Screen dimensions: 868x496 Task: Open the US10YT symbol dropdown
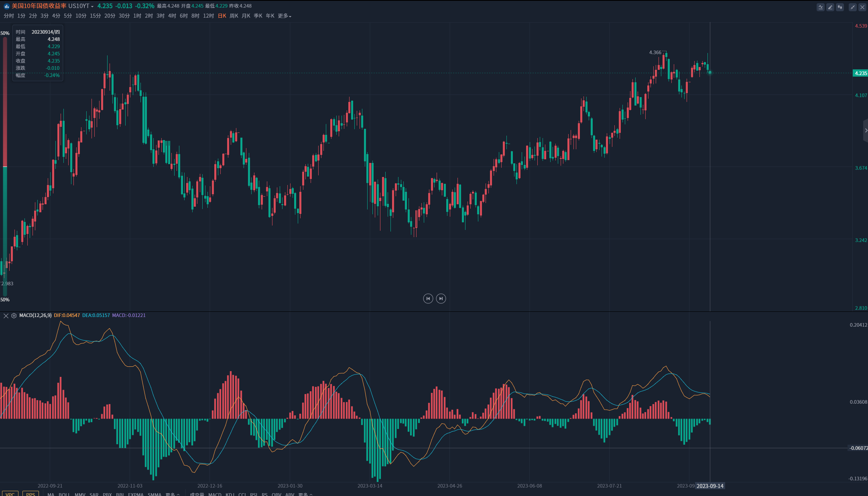pyautogui.click(x=81, y=6)
